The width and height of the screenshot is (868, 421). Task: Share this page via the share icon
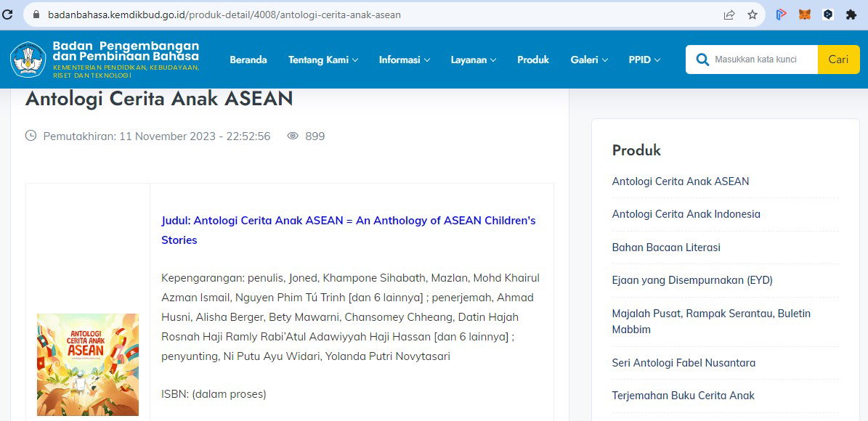[x=729, y=15]
